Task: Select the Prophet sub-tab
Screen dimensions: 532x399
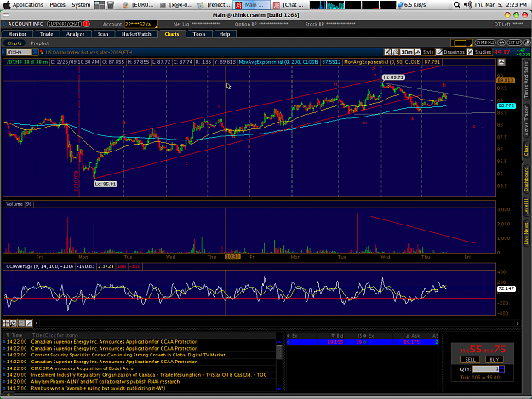Action: click(40, 43)
